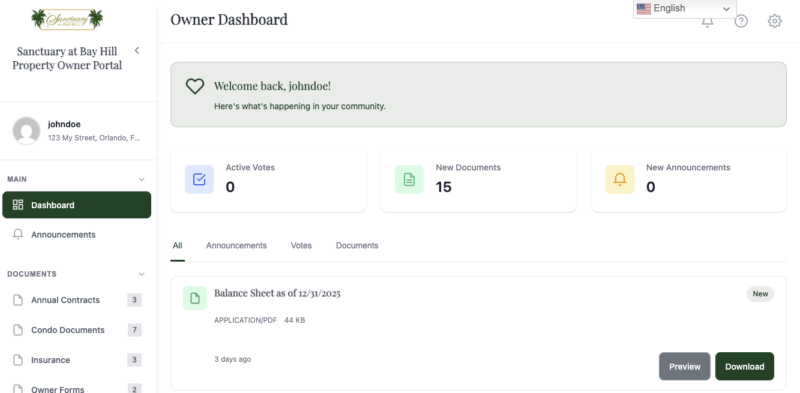Open Balance Sheet as of 12/31/2025 title

(277, 293)
